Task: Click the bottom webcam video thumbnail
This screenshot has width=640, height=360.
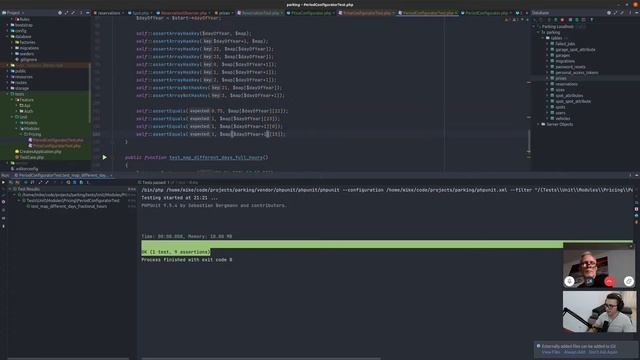Action: [x=599, y=312]
